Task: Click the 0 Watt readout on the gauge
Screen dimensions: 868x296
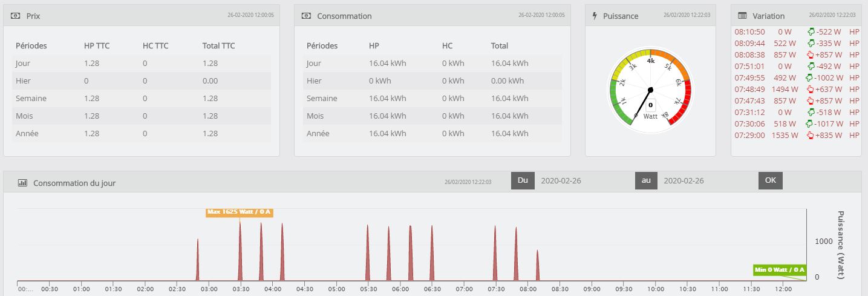Action: (x=651, y=105)
